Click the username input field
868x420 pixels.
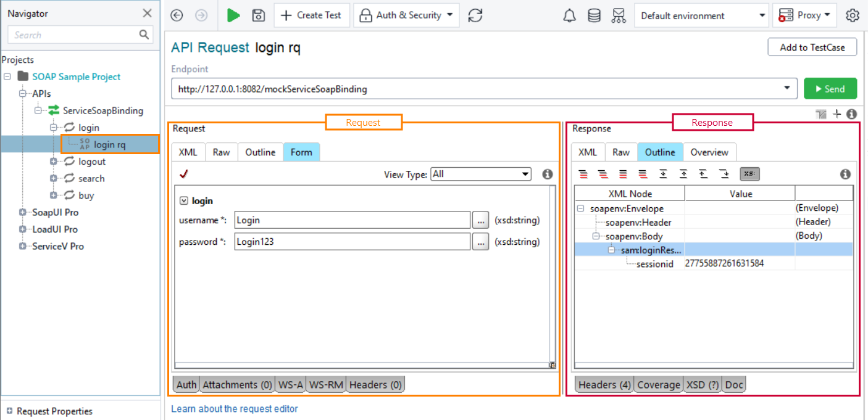coord(353,220)
